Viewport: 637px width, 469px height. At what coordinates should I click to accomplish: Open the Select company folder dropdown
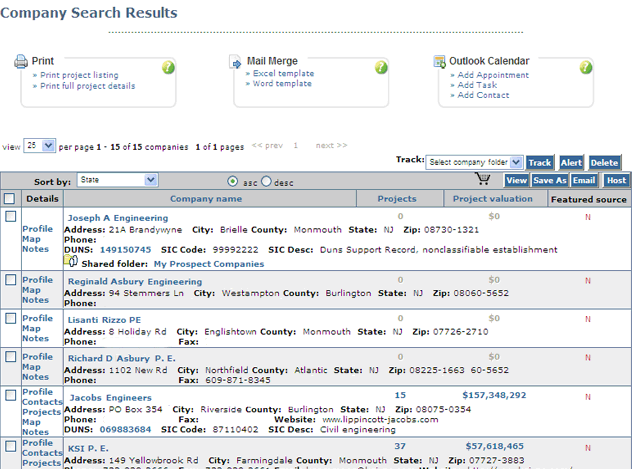(x=474, y=162)
